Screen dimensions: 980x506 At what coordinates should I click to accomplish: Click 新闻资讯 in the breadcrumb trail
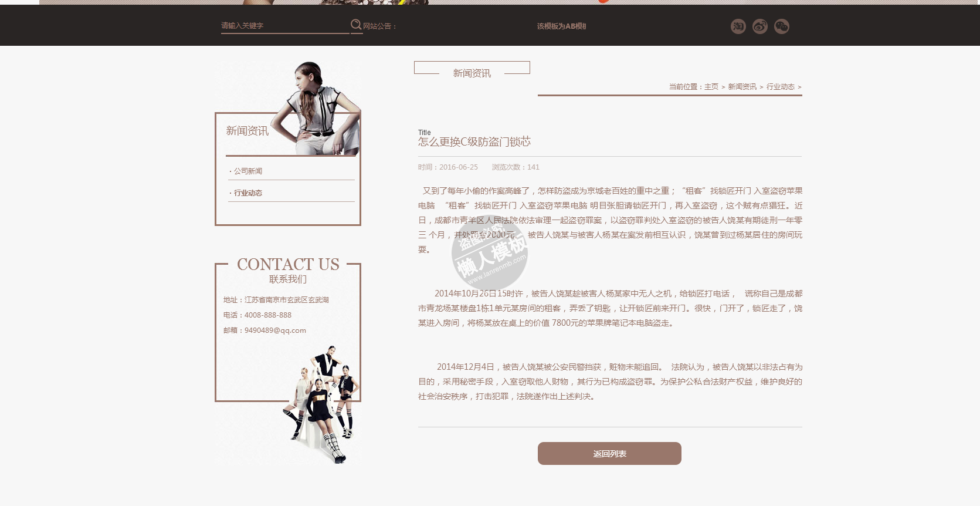pos(742,87)
